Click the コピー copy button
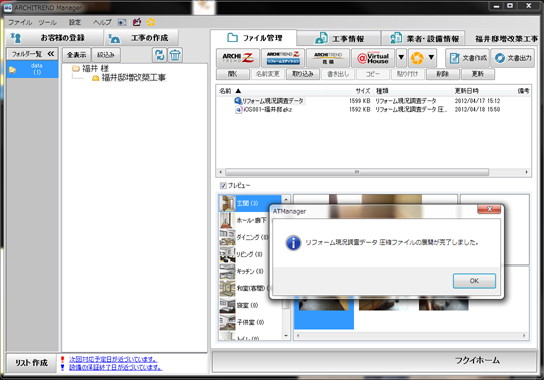 tap(373, 74)
